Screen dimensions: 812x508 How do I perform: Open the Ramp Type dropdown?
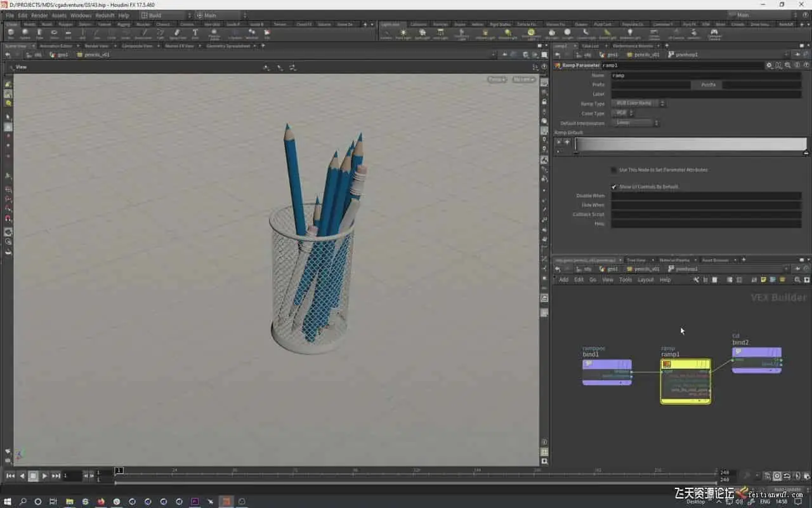pyautogui.click(x=638, y=104)
